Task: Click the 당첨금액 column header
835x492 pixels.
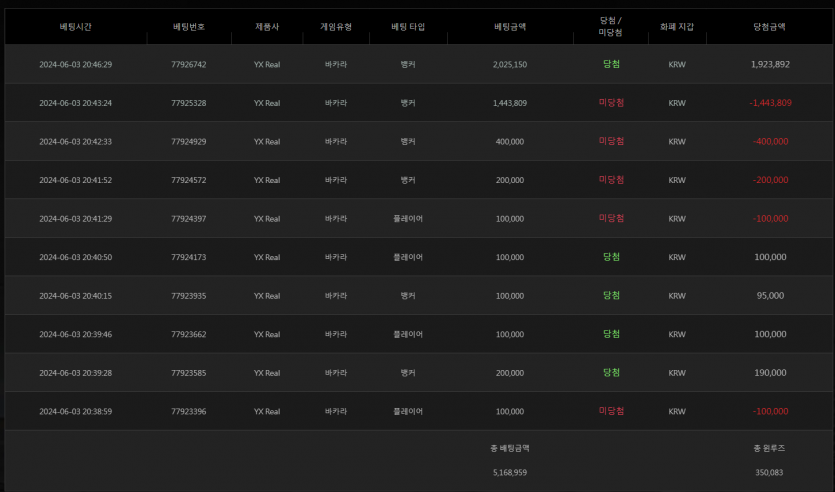Action: [769, 27]
